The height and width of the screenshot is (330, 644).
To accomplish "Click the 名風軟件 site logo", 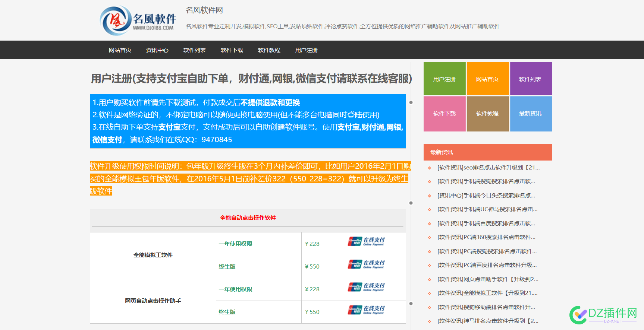I will click(138, 20).
